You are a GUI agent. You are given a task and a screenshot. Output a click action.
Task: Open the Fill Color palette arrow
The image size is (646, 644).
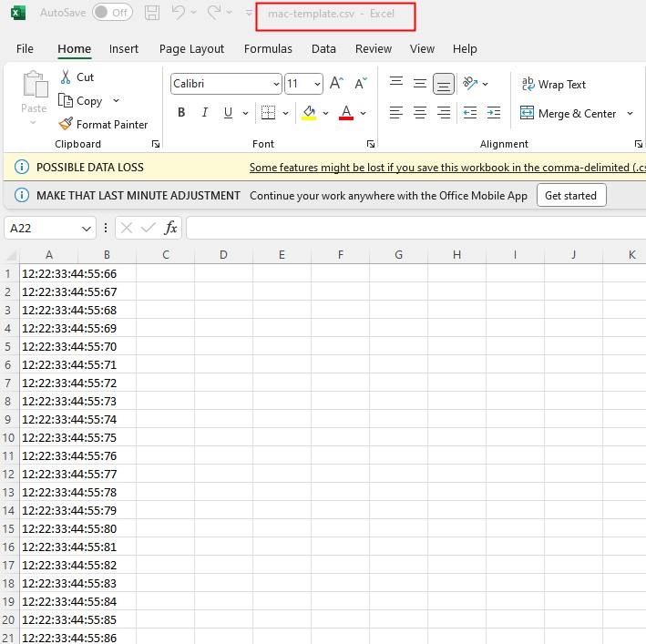click(x=326, y=113)
